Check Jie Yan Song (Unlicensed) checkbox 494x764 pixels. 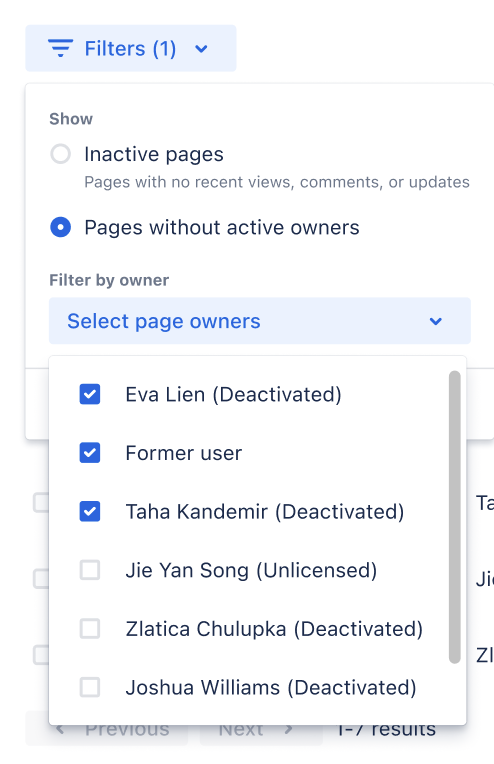(90, 570)
